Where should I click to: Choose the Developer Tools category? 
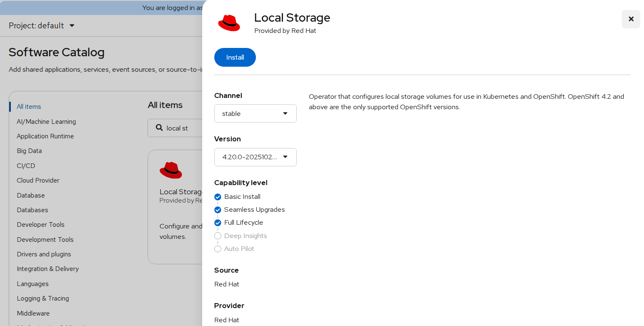point(40,225)
